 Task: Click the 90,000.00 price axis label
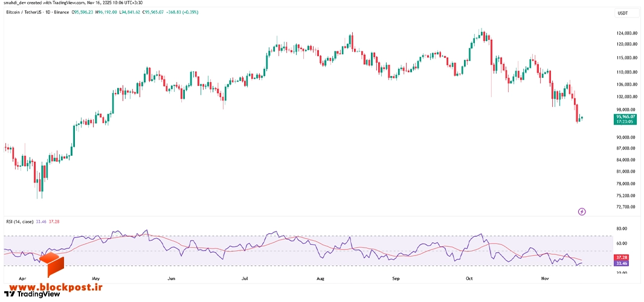(x=626, y=137)
